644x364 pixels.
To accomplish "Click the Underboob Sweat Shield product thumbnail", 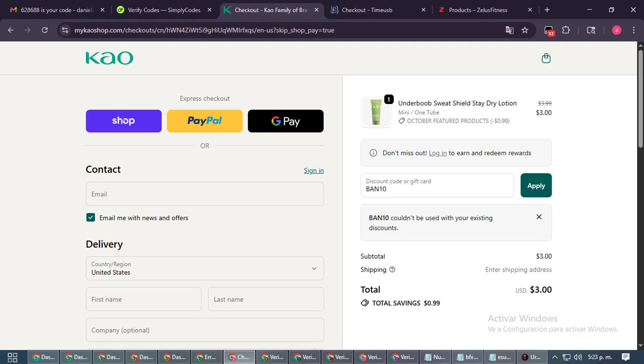I will [376, 112].
